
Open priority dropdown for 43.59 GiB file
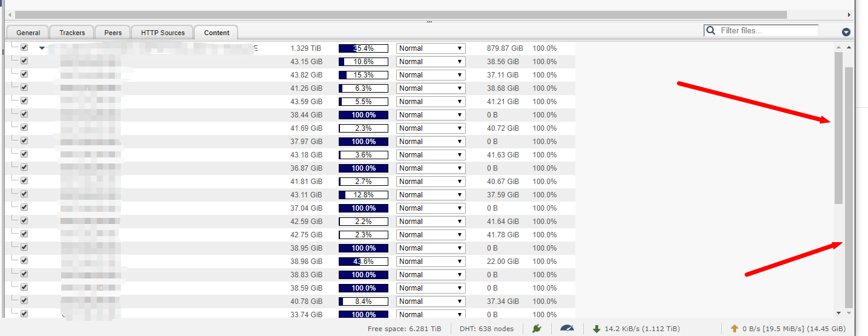[431, 102]
